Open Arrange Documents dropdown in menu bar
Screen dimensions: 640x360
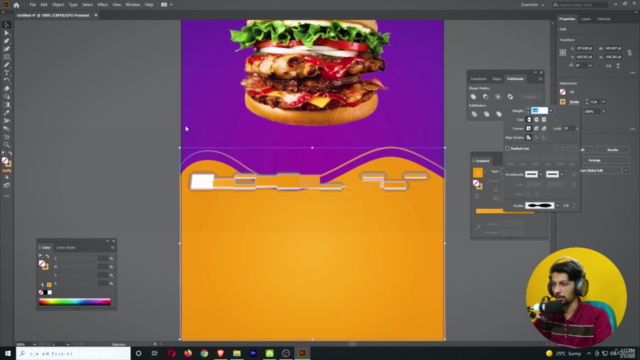click(167, 5)
